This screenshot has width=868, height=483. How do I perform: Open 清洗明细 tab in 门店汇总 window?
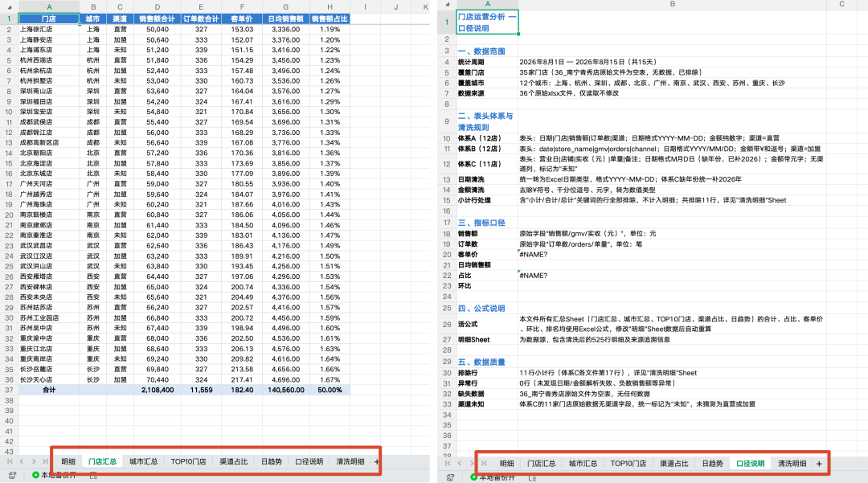click(350, 461)
